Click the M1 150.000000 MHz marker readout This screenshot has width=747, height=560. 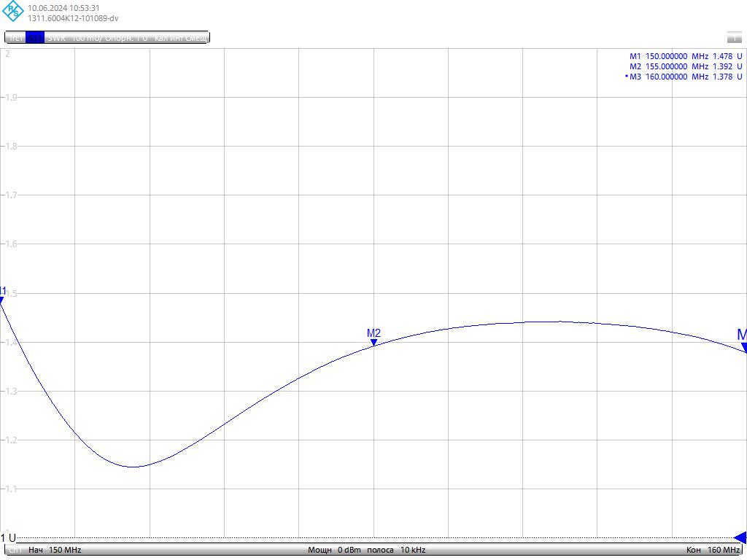click(686, 56)
